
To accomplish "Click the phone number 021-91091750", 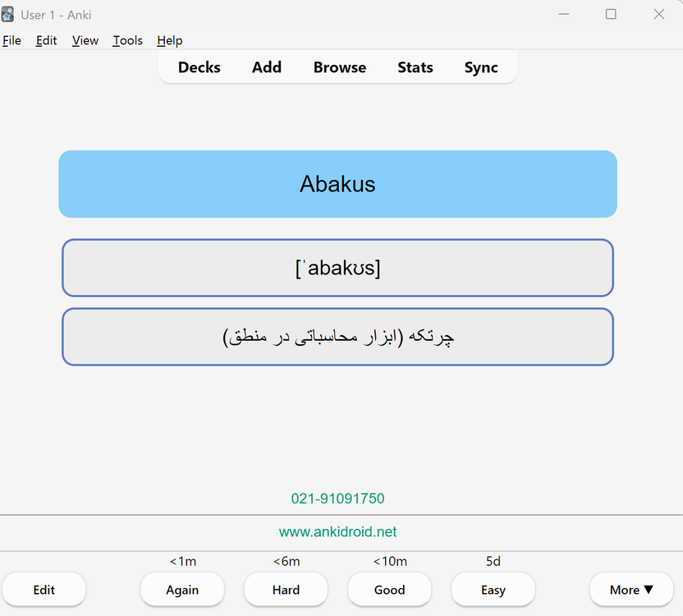I will tap(337, 499).
